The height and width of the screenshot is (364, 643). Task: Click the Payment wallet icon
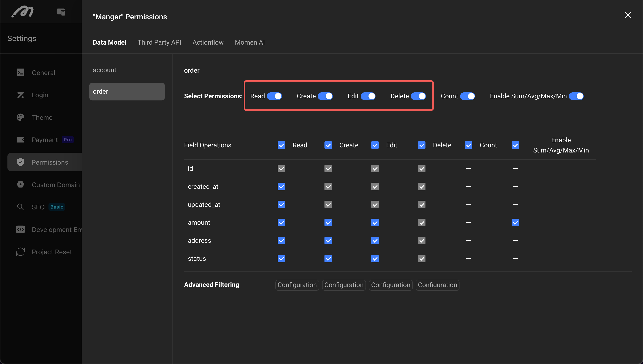[21, 140]
